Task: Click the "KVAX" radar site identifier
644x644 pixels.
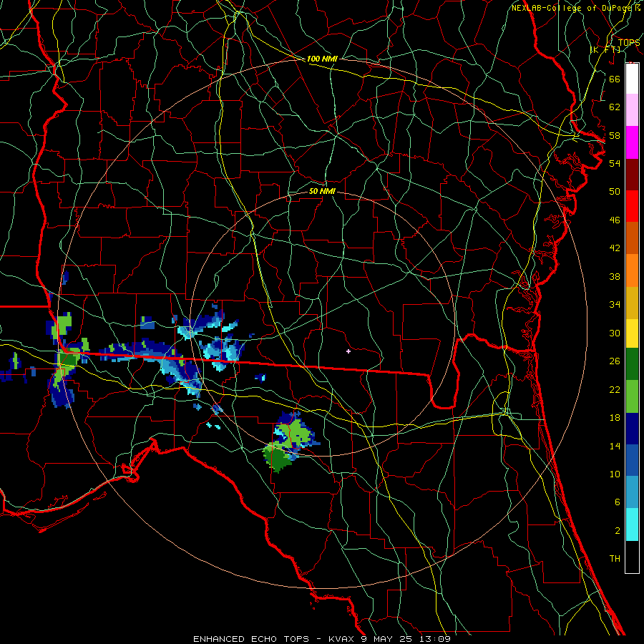Action: point(343,639)
